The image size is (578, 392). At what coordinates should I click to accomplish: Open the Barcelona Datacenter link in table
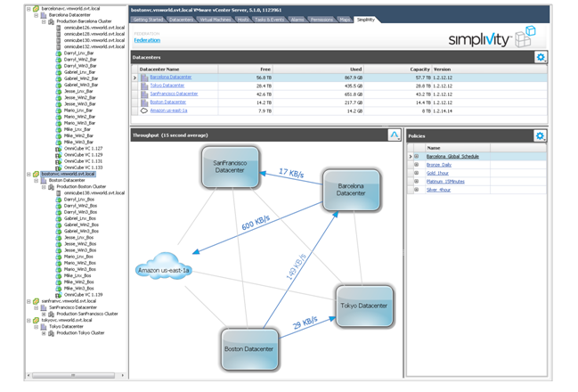click(171, 78)
